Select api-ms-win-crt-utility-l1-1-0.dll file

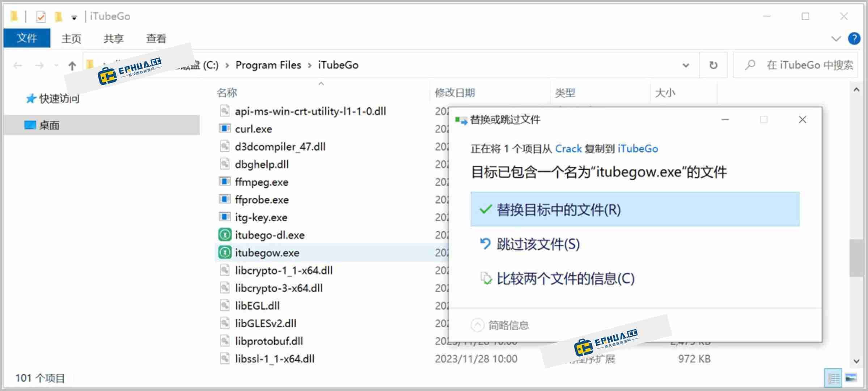(x=310, y=111)
